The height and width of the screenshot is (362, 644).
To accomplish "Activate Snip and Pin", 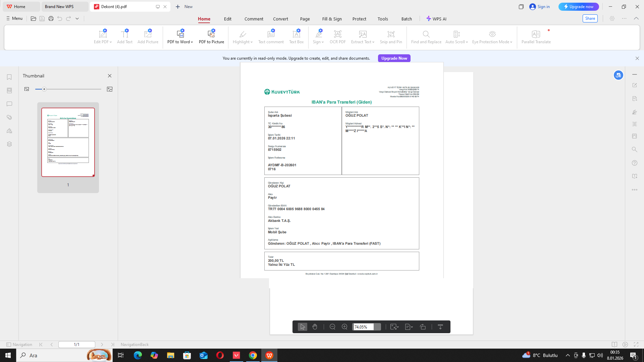I will pyautogui.click(x=391, y=37).
